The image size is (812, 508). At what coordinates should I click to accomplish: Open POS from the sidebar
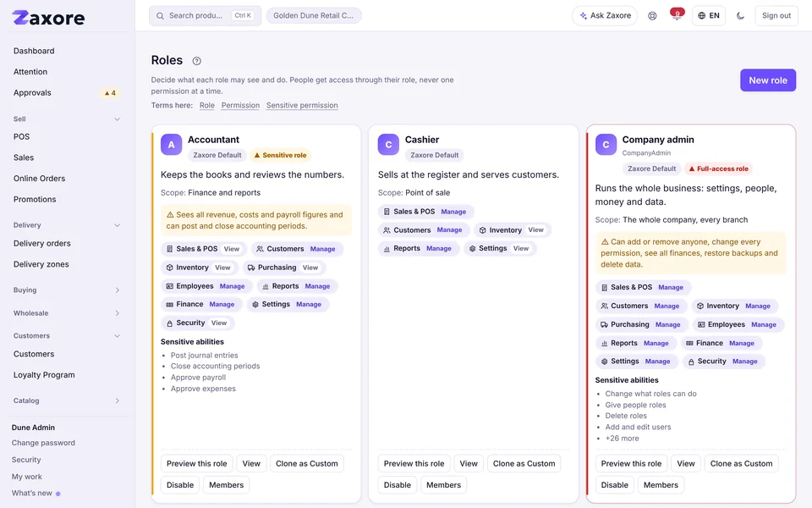(21, 137)
